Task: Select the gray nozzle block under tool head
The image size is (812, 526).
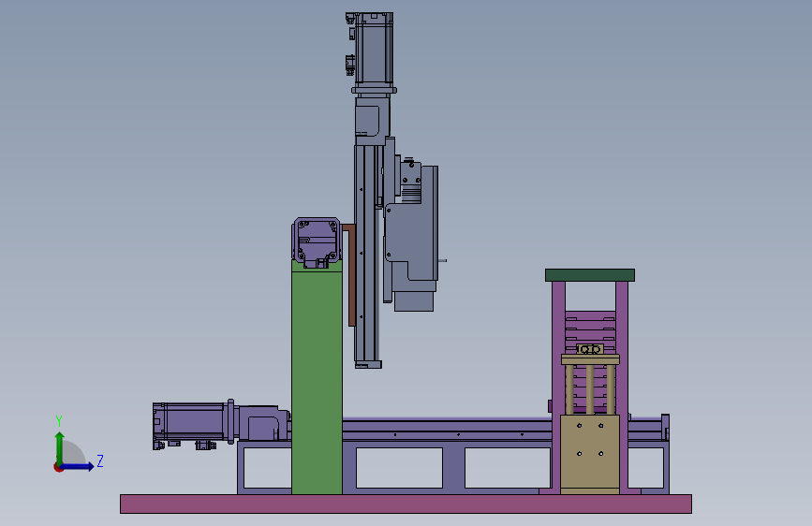Action: point(414,301)
